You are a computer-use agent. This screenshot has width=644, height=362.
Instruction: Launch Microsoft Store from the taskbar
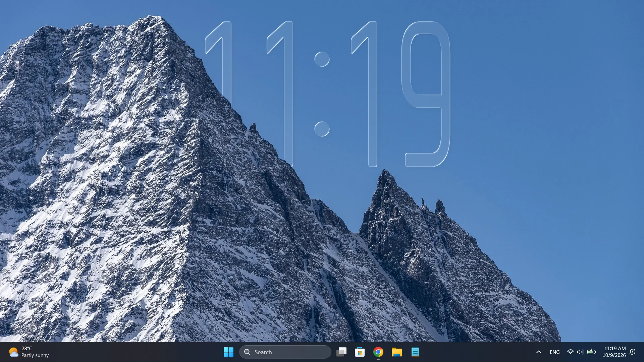pos(360,352)
